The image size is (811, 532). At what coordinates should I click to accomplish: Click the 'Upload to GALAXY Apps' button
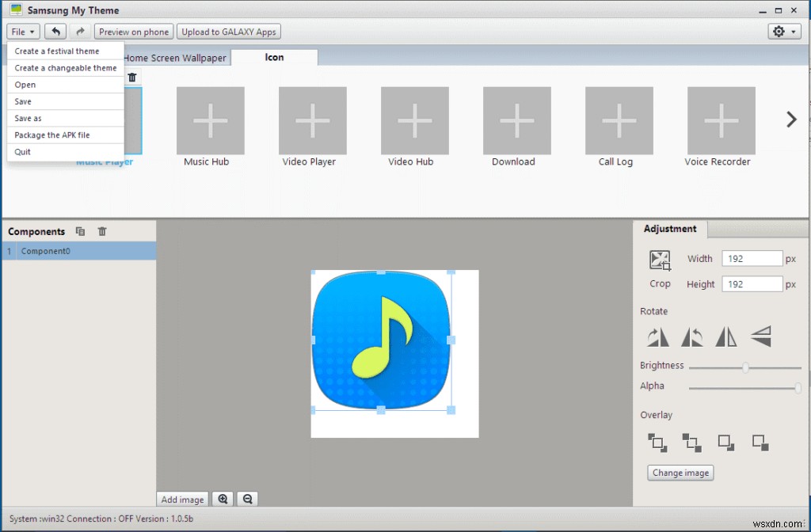(x=228, y=32)
